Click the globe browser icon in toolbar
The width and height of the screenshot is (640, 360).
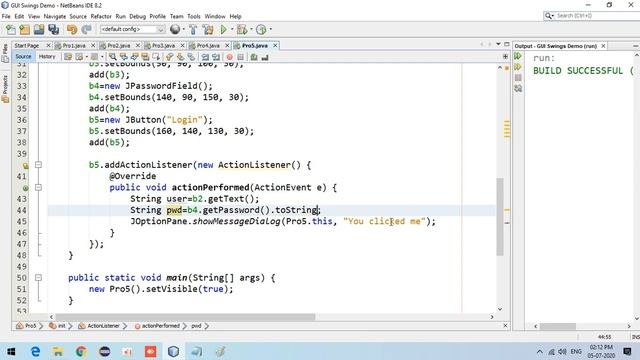coord(175,29)
